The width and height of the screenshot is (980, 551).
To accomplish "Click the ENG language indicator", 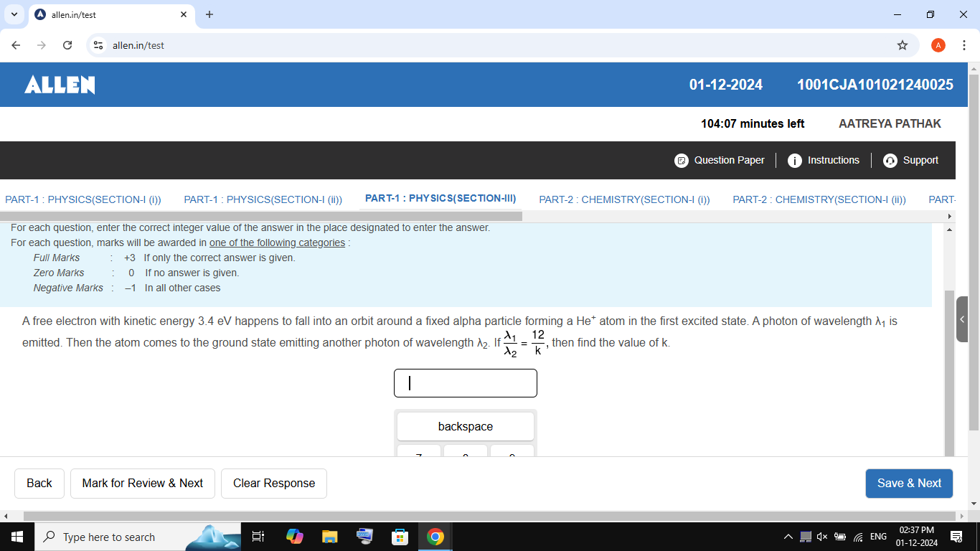I will (x=878, y=537).
